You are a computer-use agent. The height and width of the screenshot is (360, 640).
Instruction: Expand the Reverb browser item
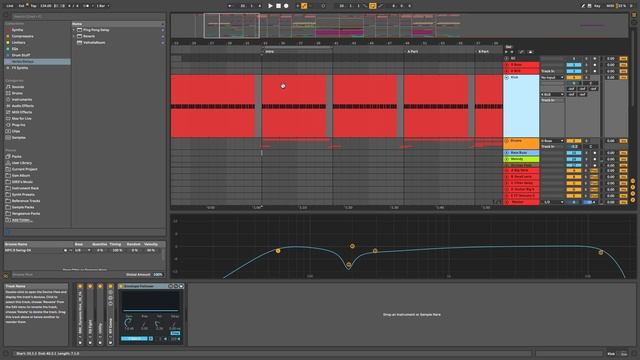click(x=74, y=36)
